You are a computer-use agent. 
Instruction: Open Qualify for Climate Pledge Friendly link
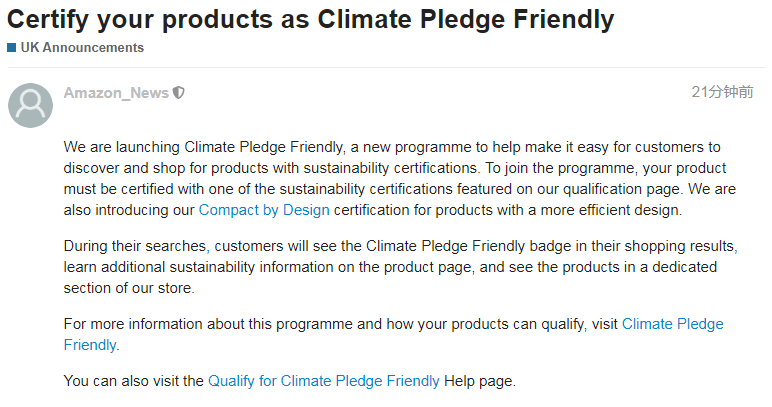[x=323, y=381]
